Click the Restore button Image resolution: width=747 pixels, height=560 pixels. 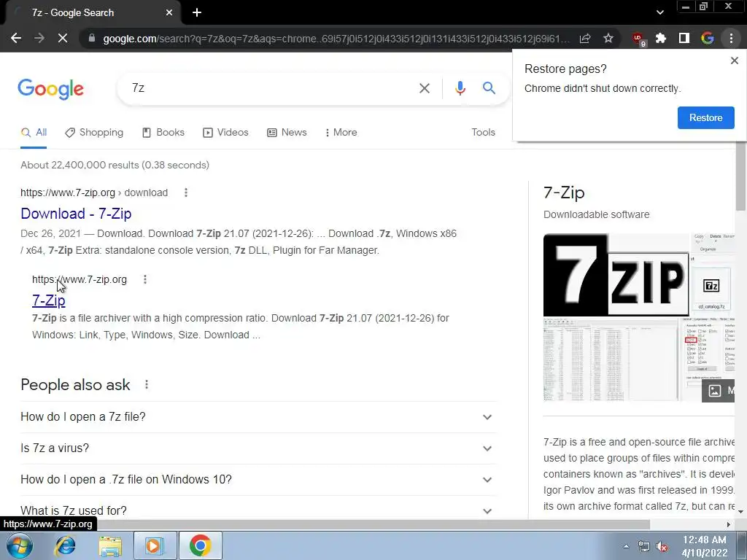[x=705, y=117]
